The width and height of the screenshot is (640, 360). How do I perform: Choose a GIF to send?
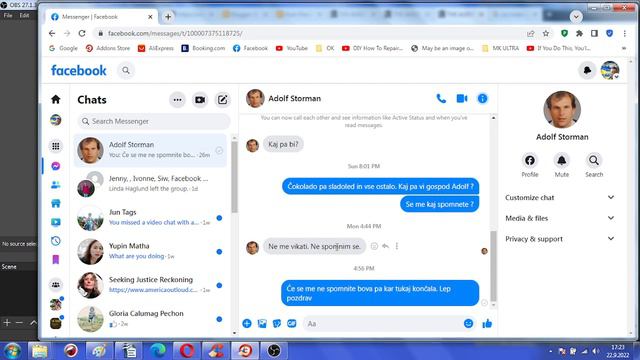click(291, 324)
